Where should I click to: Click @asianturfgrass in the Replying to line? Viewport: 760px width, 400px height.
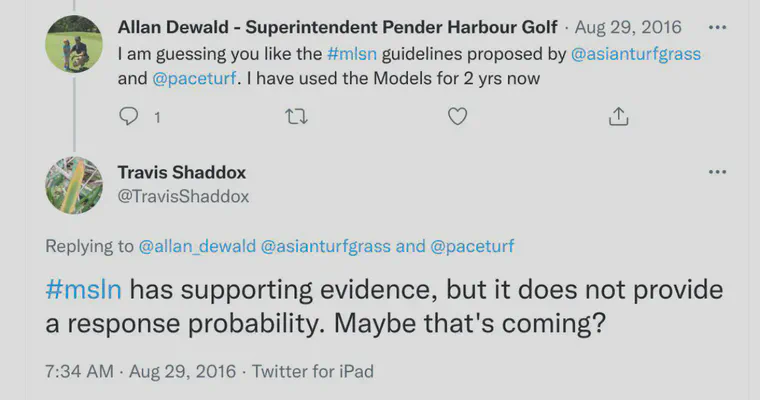pos(326,246)
